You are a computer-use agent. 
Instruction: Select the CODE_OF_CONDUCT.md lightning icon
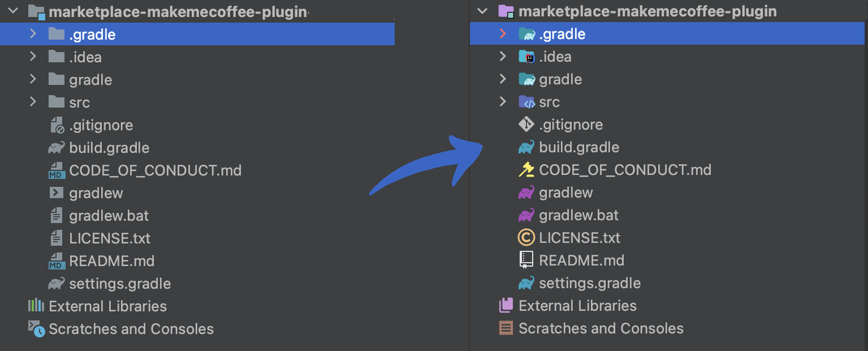[525, 169]
